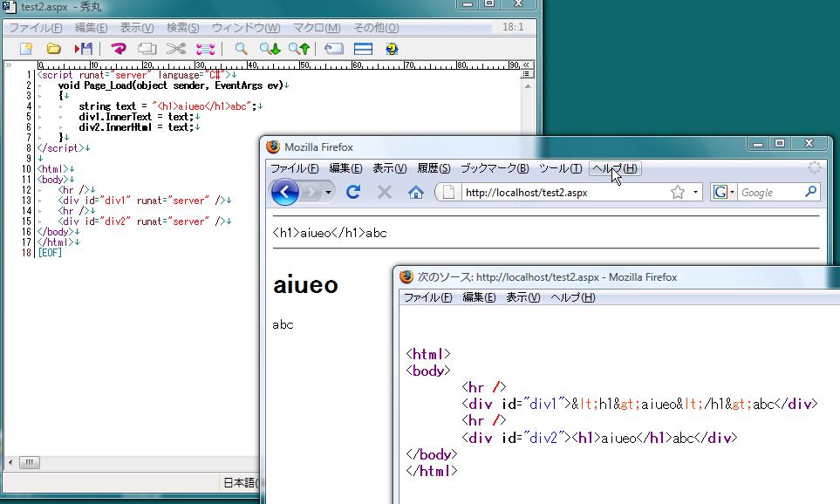Reload the localhost page in Firefox

coord(353,192)
